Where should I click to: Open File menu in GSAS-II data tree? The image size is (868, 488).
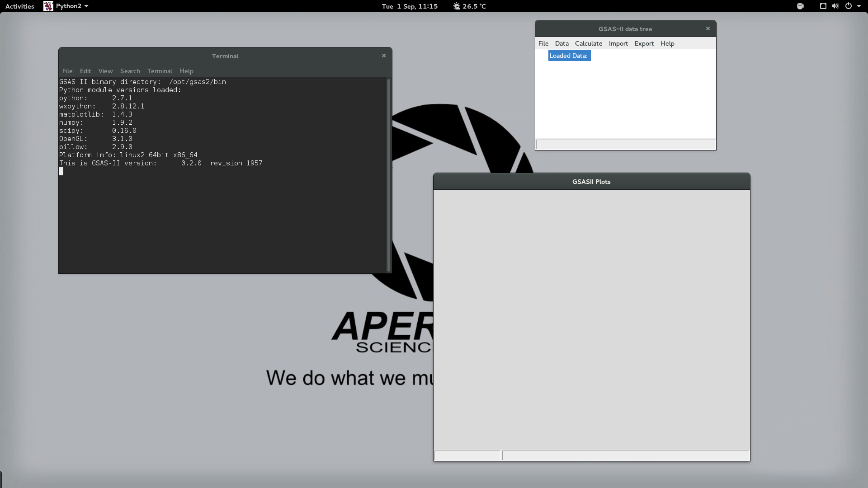pyautogui.click(x=543, y=43)
